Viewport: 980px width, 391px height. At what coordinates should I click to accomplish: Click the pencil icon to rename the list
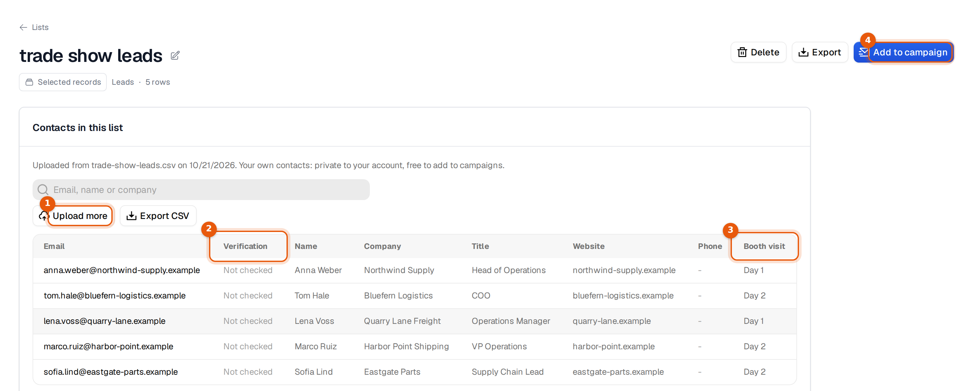coord(175,56)
